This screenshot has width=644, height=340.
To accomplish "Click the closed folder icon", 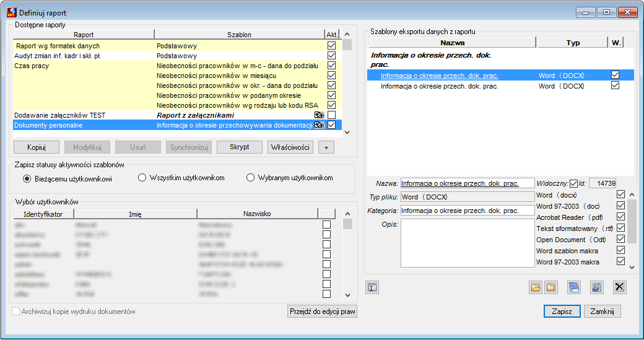I will (x=550, y=287).
